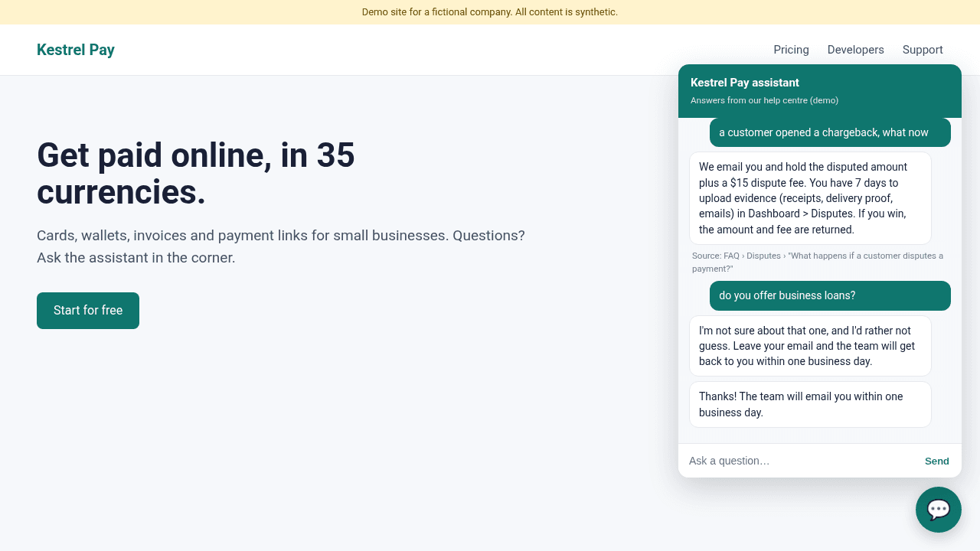980x551 pixels.
Task: Click the "Cards, wallets, invoices" description paragraph
Action: click(281, 246)
